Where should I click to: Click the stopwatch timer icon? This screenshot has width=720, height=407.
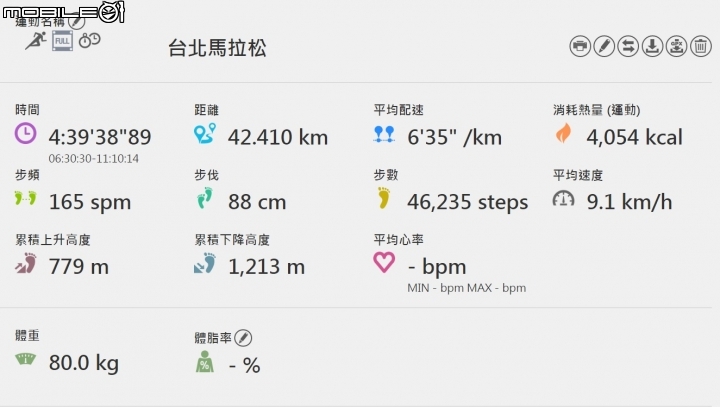click(90, 41)
